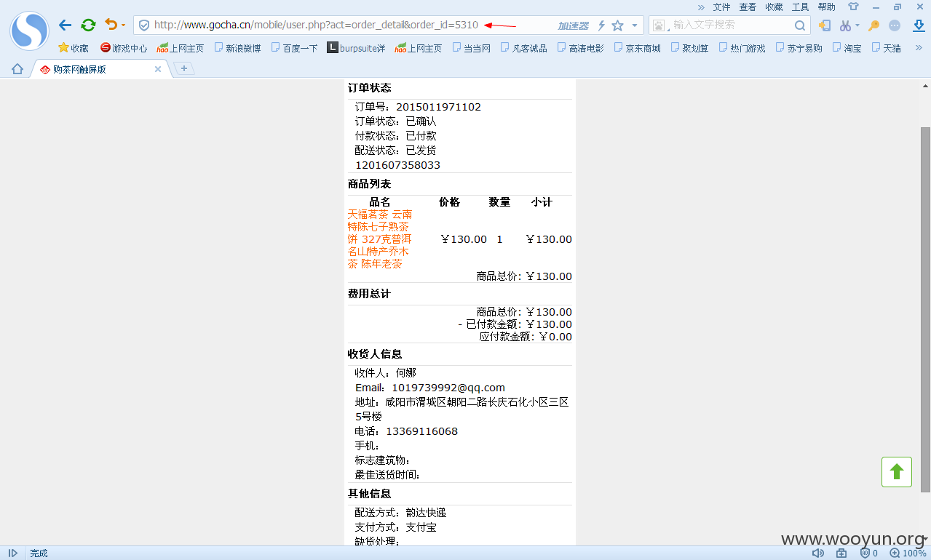This screenshot has height=560, width=931.
Task: Toggle the lightning speed-mode icon
Action: (x=601, y=25)
